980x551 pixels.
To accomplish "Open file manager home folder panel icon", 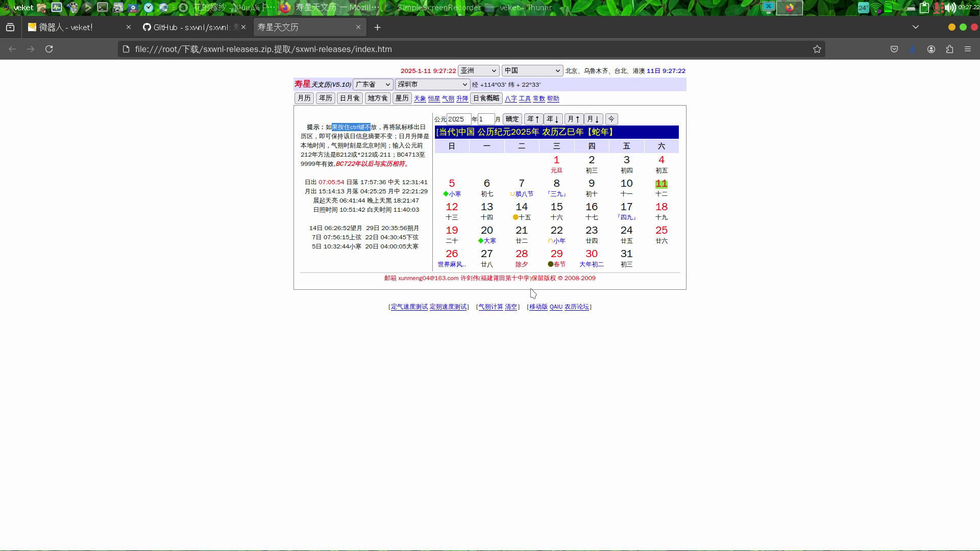I will point(42,8).
